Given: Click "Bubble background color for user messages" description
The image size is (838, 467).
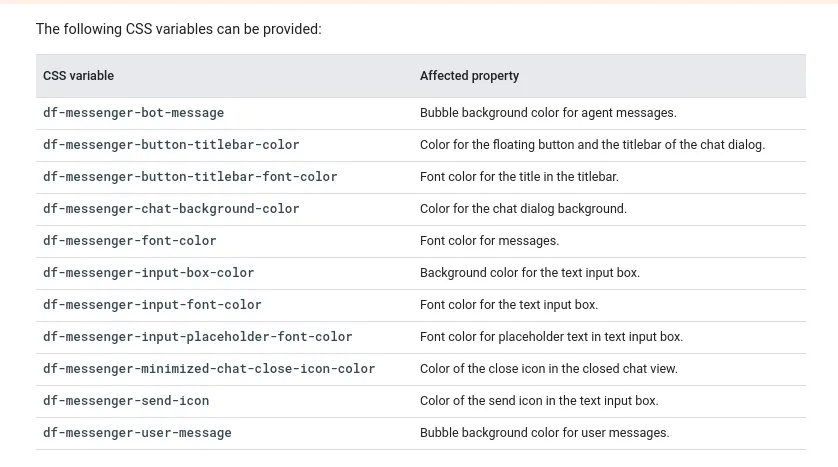Looking at the screenshot, I should pyautogui.click(x=544, y=433).
